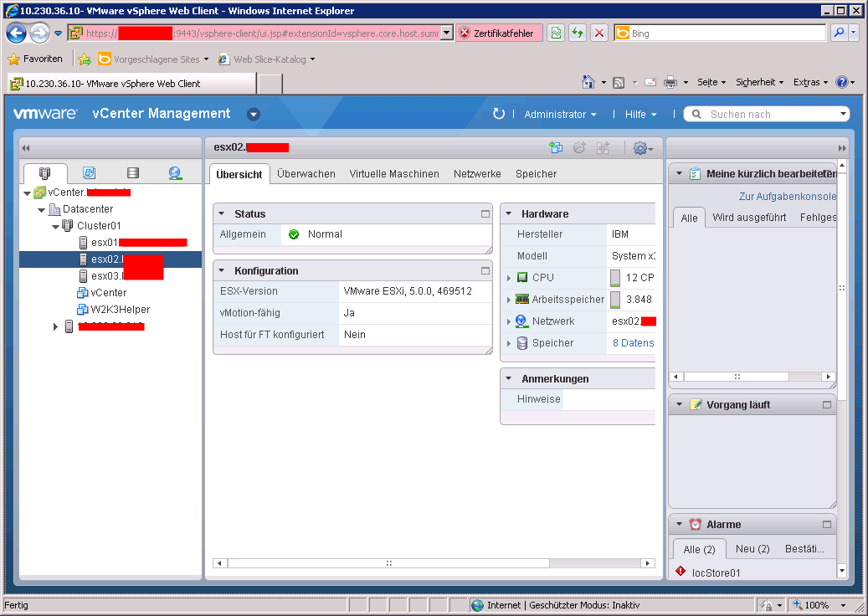
Task: Click the 8 Datenspeicher link
Action: (633, 343)
